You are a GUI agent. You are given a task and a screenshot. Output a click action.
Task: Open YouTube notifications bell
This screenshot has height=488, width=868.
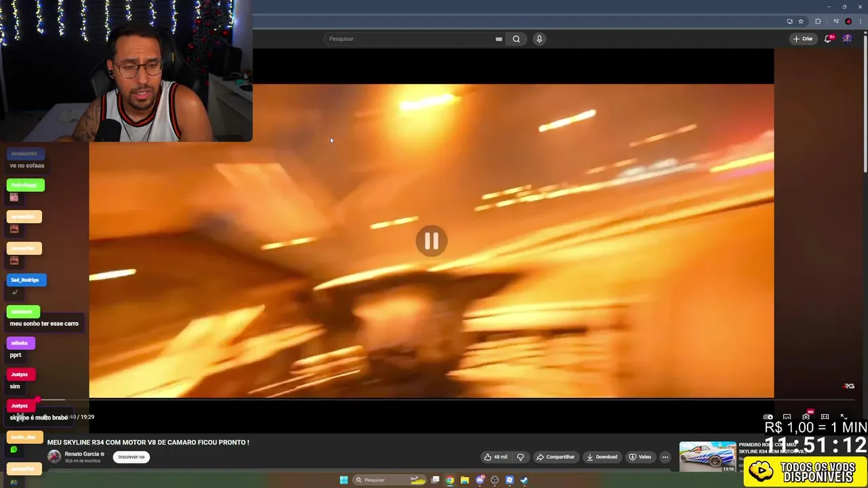click(828, 39)
